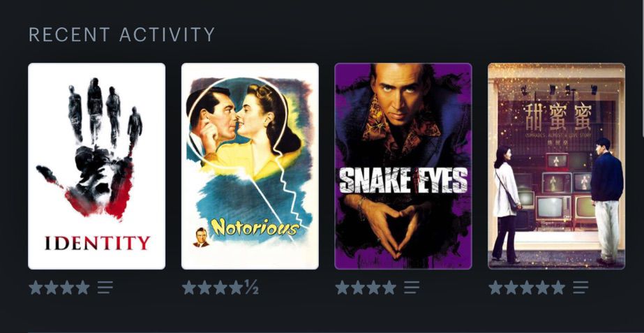Click the first star under the Identity poster
Screen dimensions: 644x333
[36, 288]
